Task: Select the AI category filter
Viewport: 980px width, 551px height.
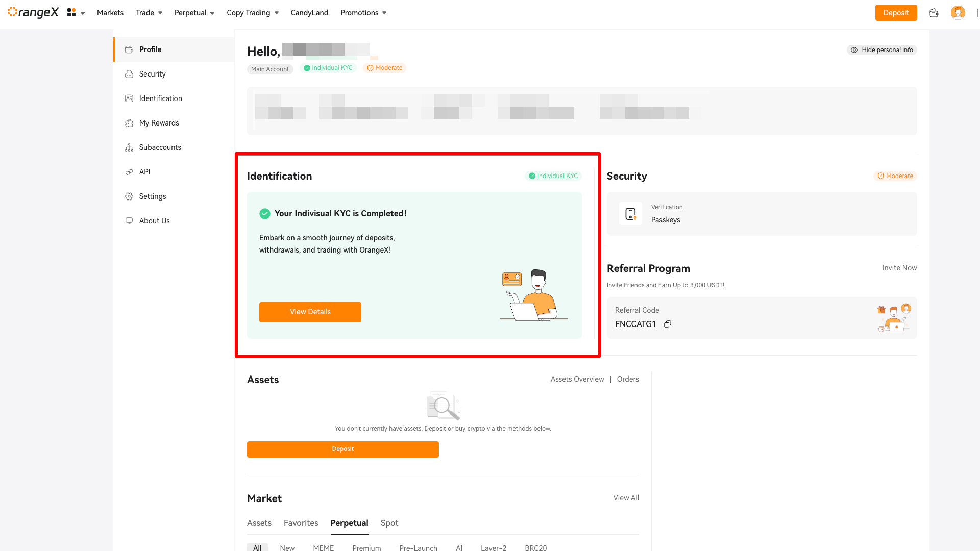Action: (459, 547)
